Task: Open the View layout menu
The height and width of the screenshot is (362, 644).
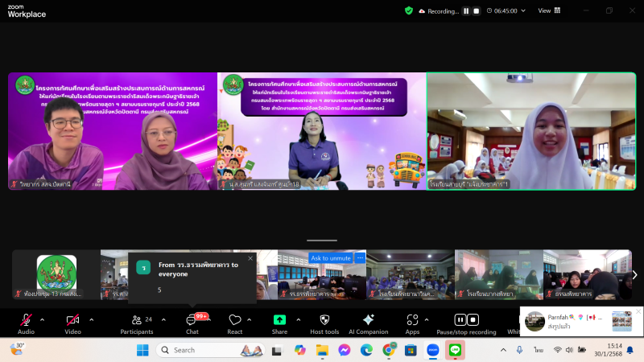Action: [x=549, y=10]
